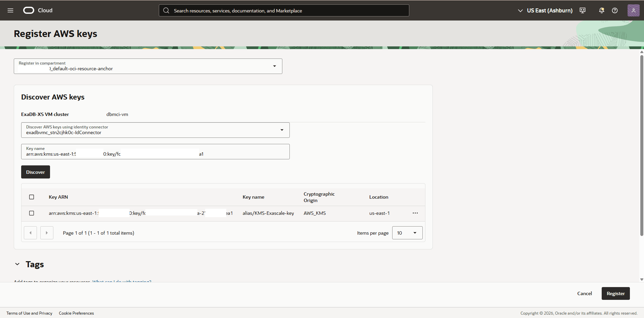Click the Cryptographic Origin column header
The height and width of the screenshot is (318, 644).
[x=319, y=197]
